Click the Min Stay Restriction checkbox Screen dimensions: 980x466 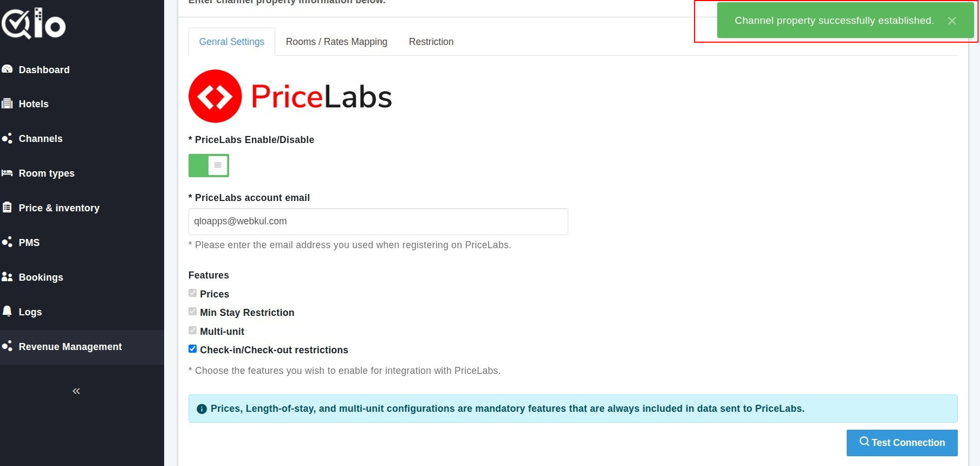point(192,312)
